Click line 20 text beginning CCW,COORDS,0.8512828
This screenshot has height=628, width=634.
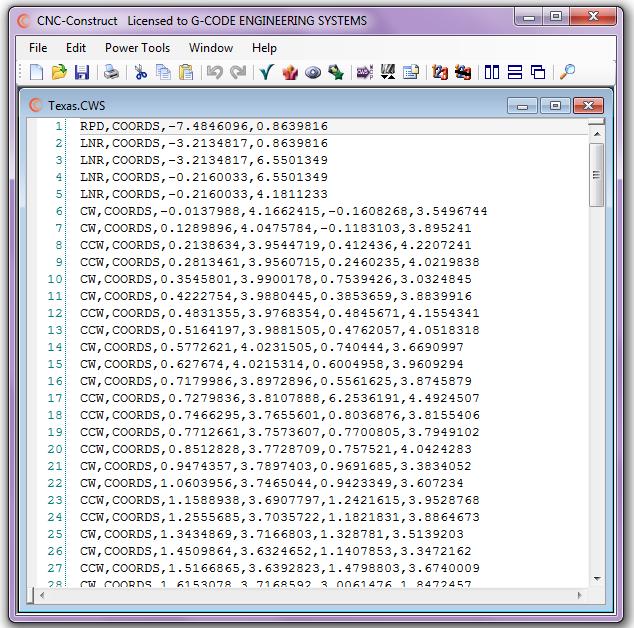tap(275, 449)
